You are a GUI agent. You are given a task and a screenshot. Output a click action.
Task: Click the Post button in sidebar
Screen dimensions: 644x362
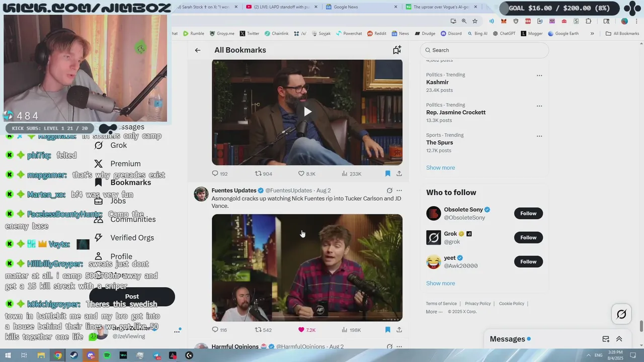[x=132, y=297]
